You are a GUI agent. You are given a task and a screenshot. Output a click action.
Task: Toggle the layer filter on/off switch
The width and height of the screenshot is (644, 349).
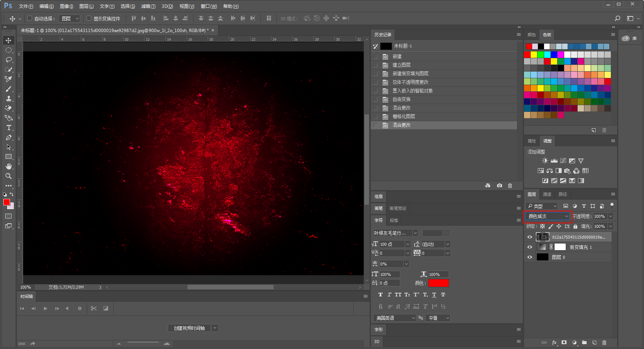tap(612, 205)
